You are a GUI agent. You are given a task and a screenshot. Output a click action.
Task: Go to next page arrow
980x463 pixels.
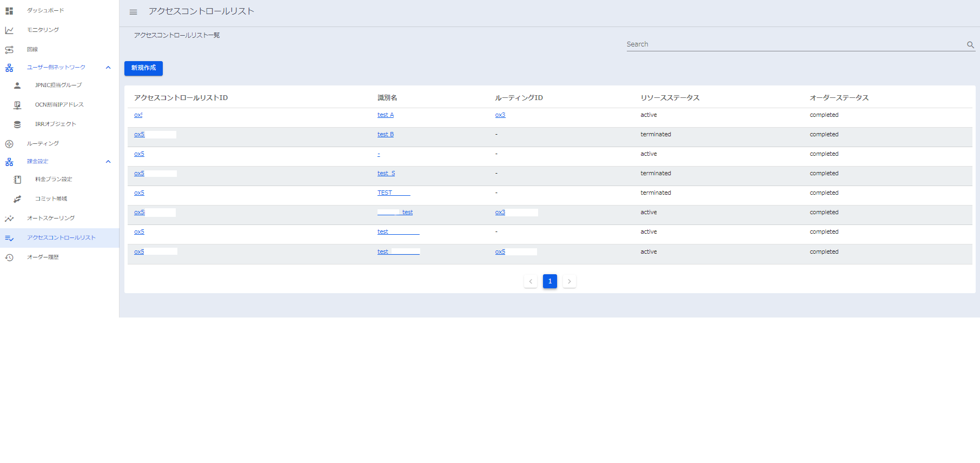click(569, 281)
